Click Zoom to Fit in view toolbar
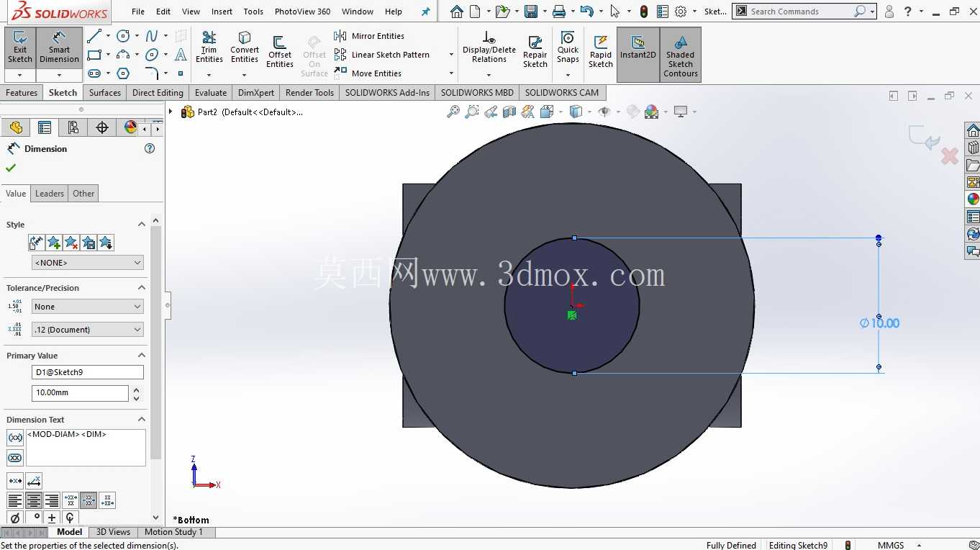The image size is (980, 550). pos(453,112)
